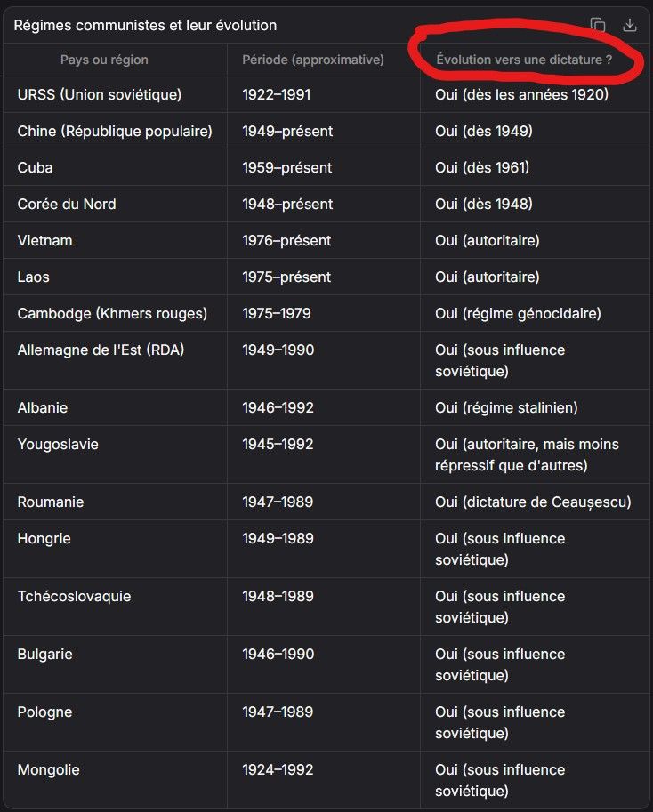The image size is (653, 812).
Task: Click the 'Allemagne de l'Est (RDA)' cell
Action: click(x=101, y=350)
